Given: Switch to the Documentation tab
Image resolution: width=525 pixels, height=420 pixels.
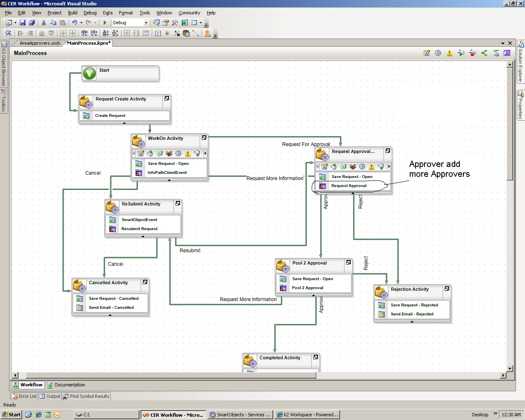Looking at the screenshot, I should 66,385.
